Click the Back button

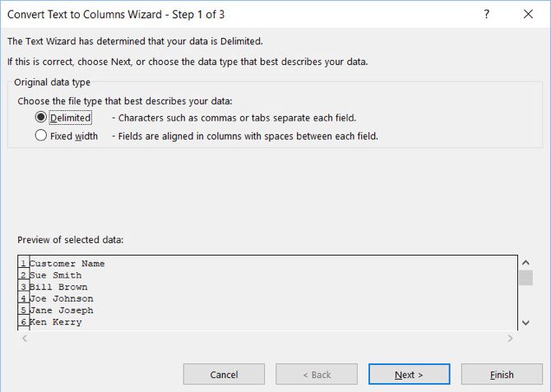[316, 375]
